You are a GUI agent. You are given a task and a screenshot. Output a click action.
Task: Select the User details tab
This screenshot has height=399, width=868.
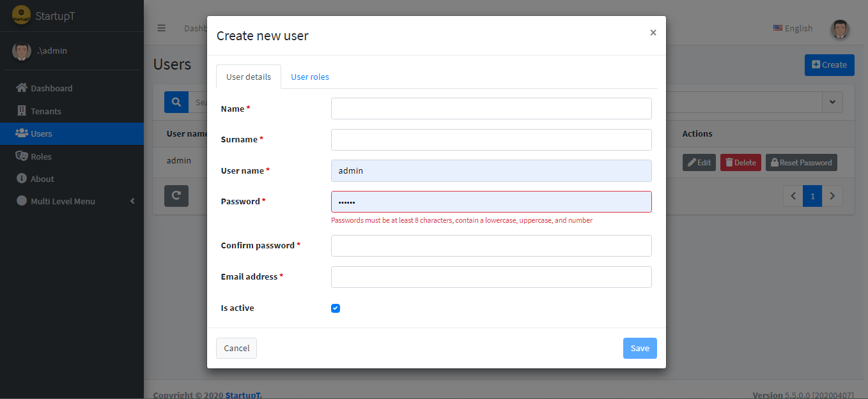pos(249,77)
